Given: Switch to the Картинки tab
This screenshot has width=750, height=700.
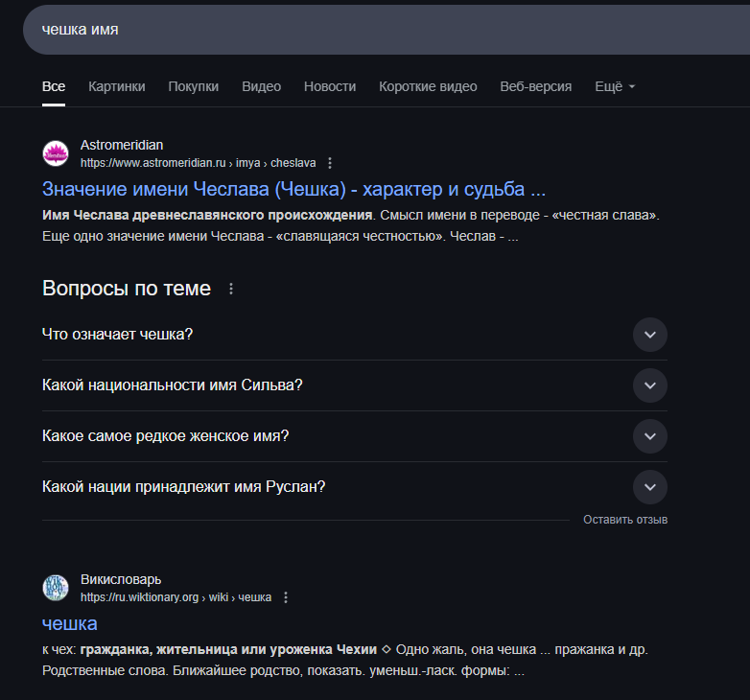Looking at the screenshot, I should tap(117, 86).
